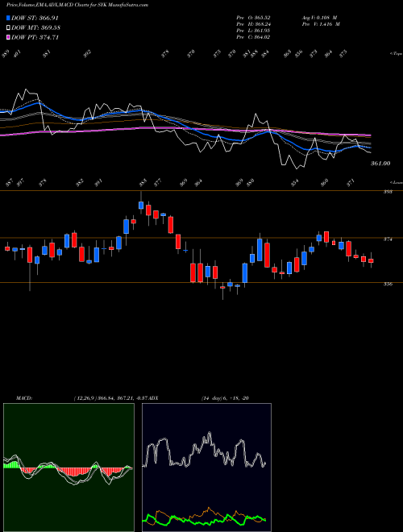Click the magenta DOW PT legend swatch
403x532 pixels.
(x=8, y=37)
